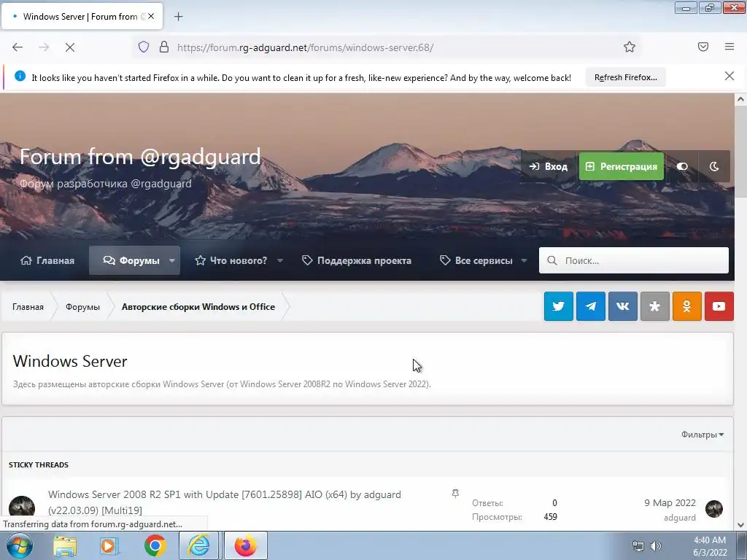Bookmark this page with the star
Viewport: 747px width, 560px height.
coord(630,47)
